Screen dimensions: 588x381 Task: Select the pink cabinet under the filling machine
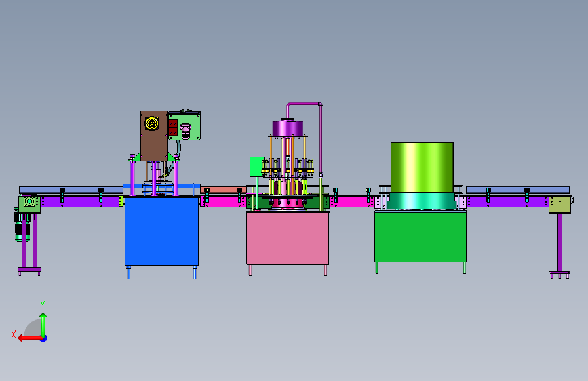[288, 238]
